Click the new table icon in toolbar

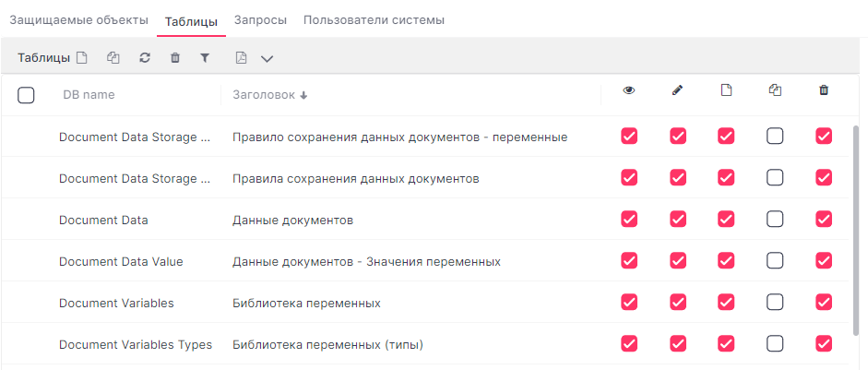[x=81, y=58]
